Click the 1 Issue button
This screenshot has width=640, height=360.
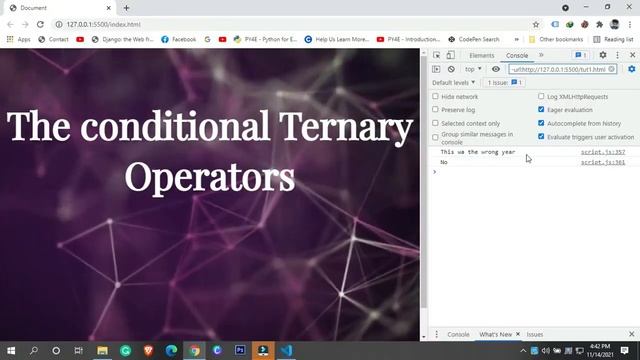coord(504,82)
